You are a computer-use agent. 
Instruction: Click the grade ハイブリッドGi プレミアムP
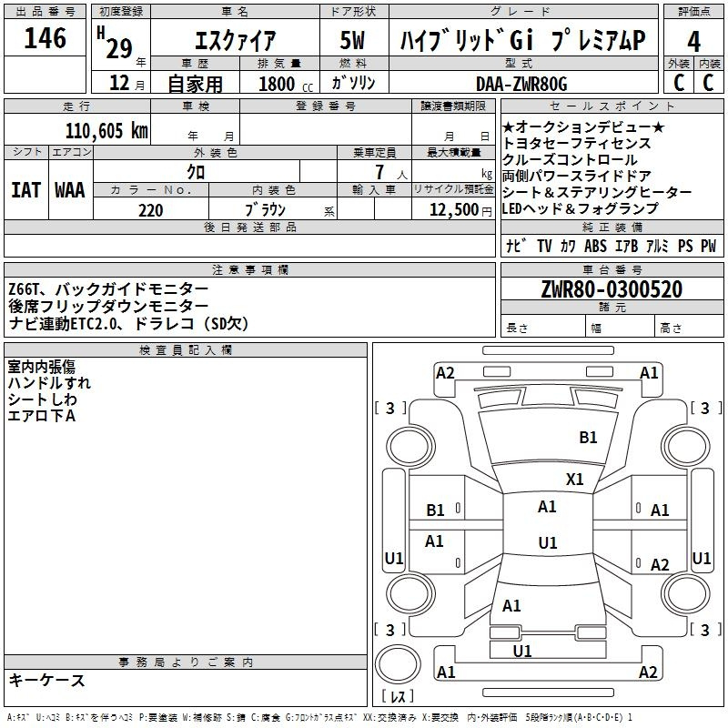tap(522, 42)
